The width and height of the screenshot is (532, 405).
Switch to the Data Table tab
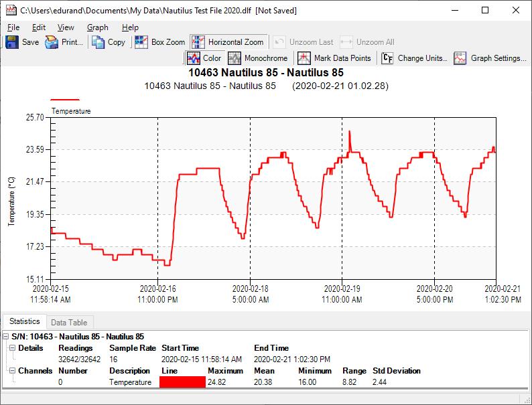click(69, 322)
